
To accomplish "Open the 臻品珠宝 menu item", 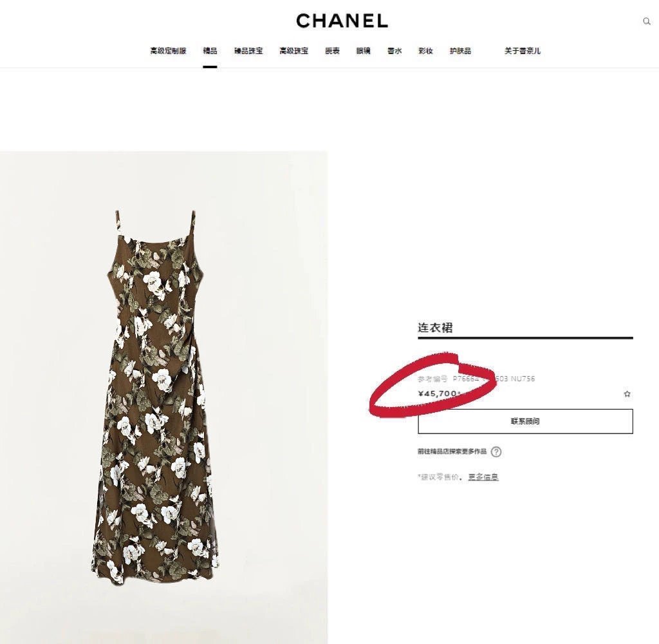I will coord(248,51).
